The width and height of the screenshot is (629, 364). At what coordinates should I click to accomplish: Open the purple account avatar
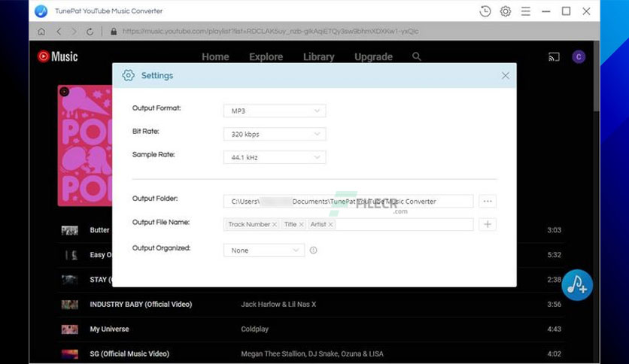(x=579, y=57)
